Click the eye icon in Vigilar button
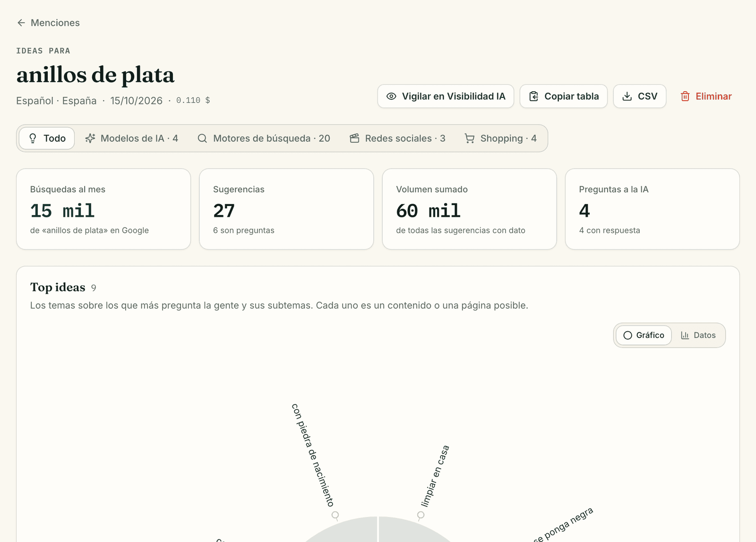This screenshot has height=542, width=756. point(391,96)
